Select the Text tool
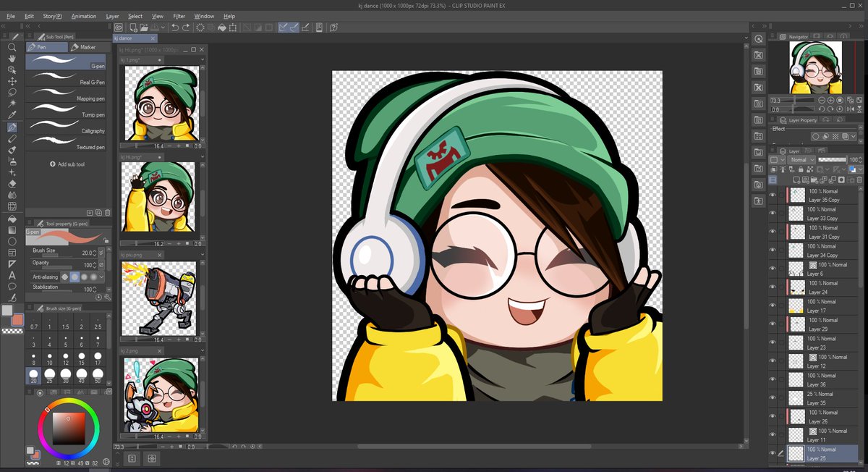868x472 pixels. click(12, 275)
